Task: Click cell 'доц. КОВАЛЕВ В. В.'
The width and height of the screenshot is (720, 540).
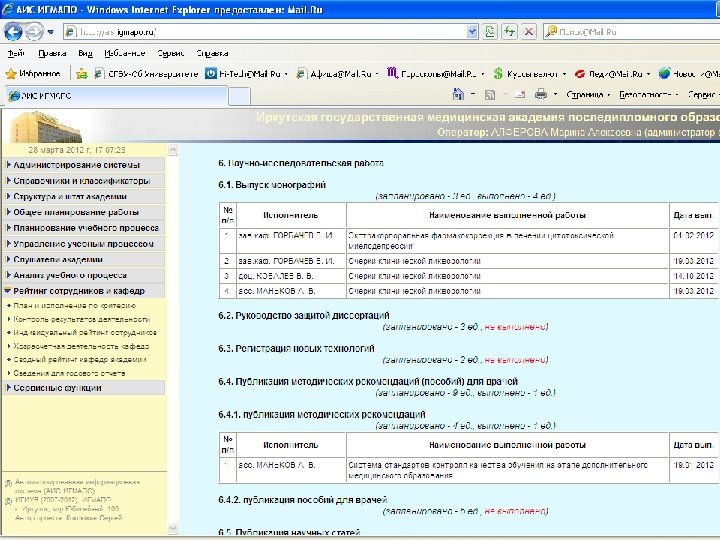Action: click(x=291, y=276)
